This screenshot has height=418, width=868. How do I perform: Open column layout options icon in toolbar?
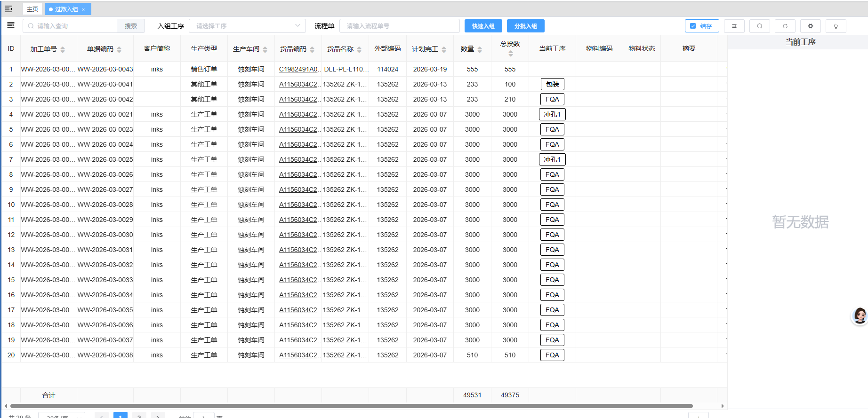pyautogui.click(x=734, y=26)
